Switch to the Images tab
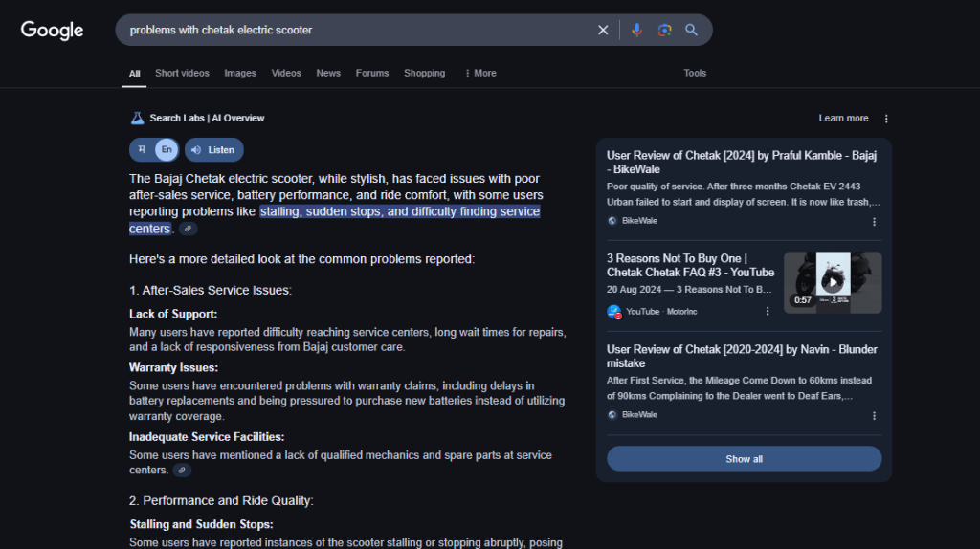The height and width of the screenshot is (549, 980). [x=240, y=73]
